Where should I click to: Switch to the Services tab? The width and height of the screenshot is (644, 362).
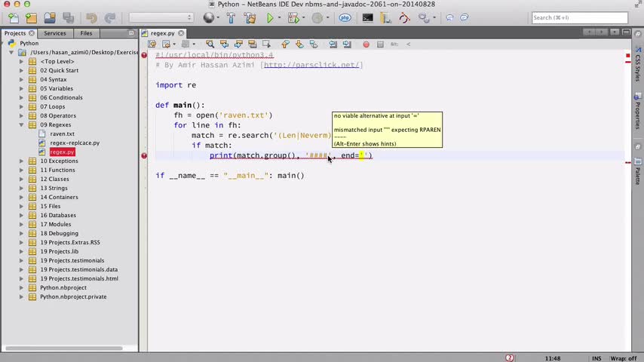point(54,33)
